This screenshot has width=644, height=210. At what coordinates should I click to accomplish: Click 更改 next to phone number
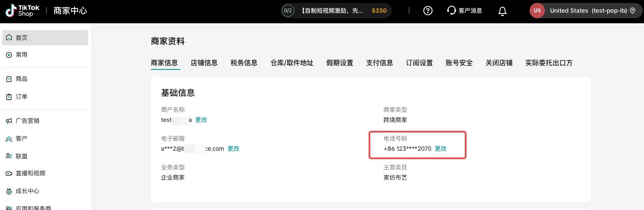click(441, 149)
